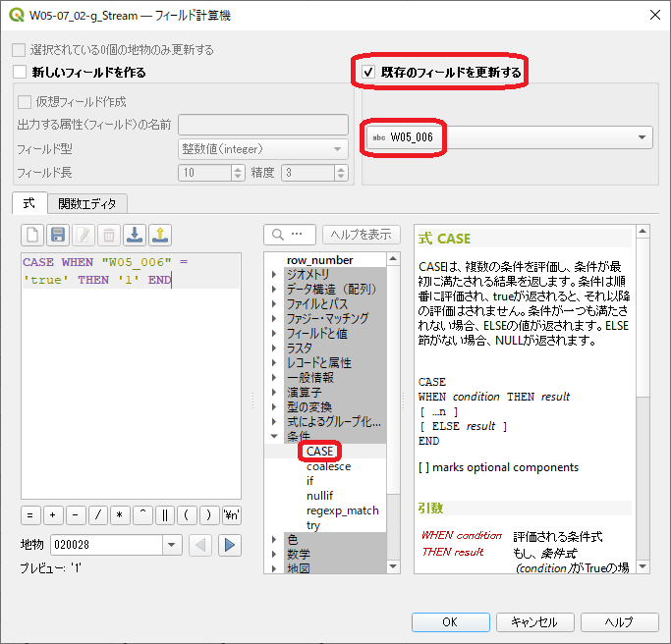
Task: Select the 式 tab
Action: coord(28,203)
